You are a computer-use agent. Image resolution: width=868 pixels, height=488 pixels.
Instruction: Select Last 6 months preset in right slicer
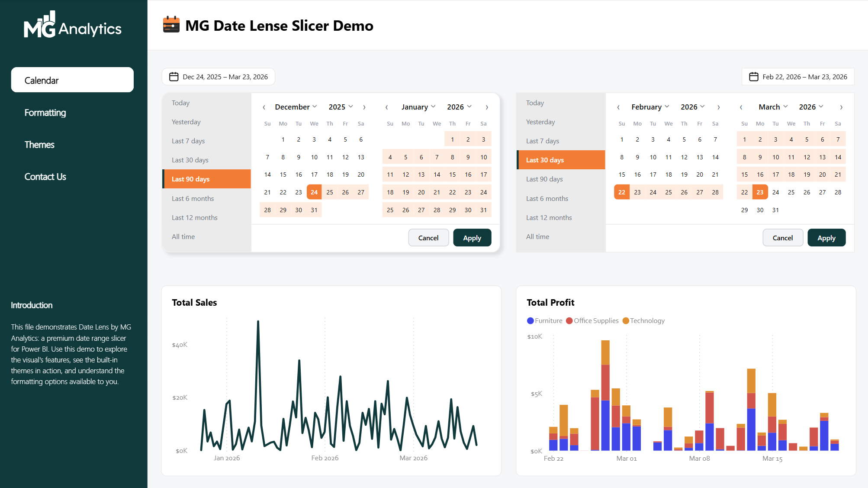(547, 199)
